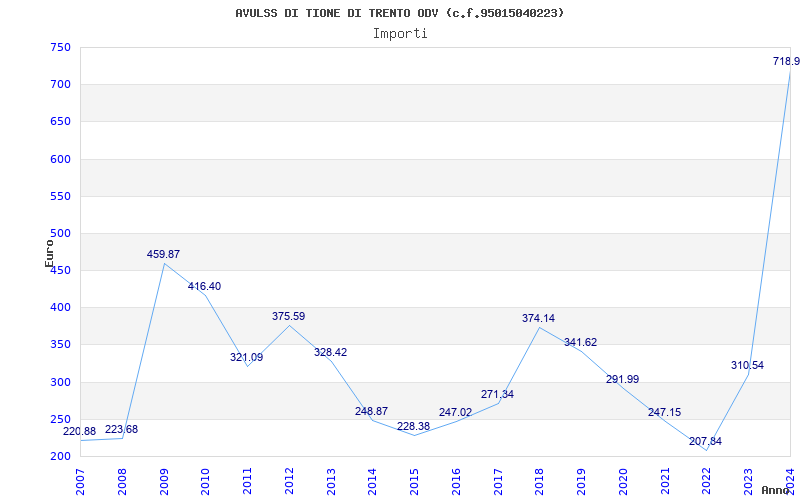
Task: Select the 310.54 data label
Action: [x=747, y=366]
